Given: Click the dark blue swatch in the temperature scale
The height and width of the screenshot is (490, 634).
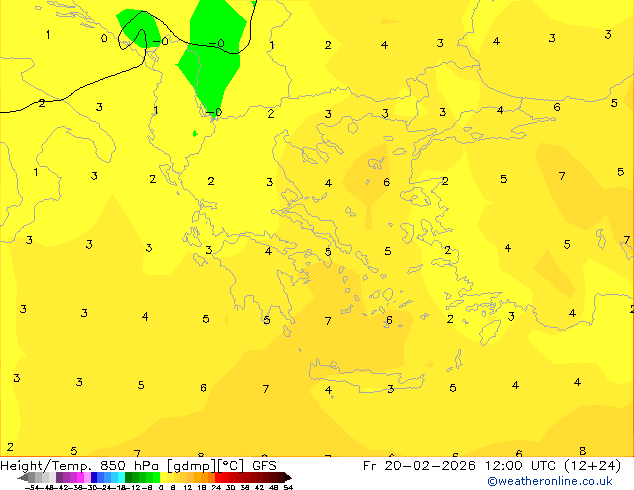Looking at the screenshot, I should click(94, 477).
